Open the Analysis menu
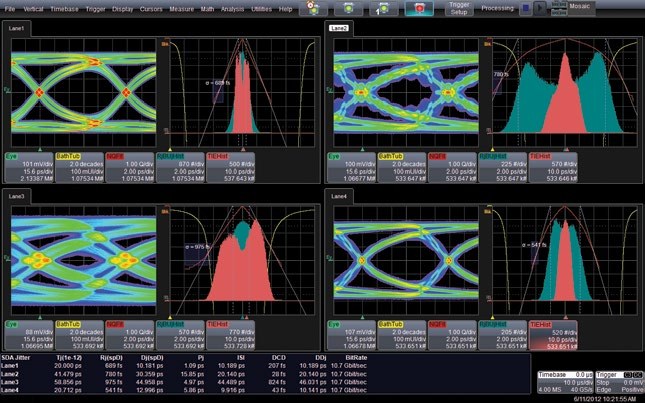 233,9
